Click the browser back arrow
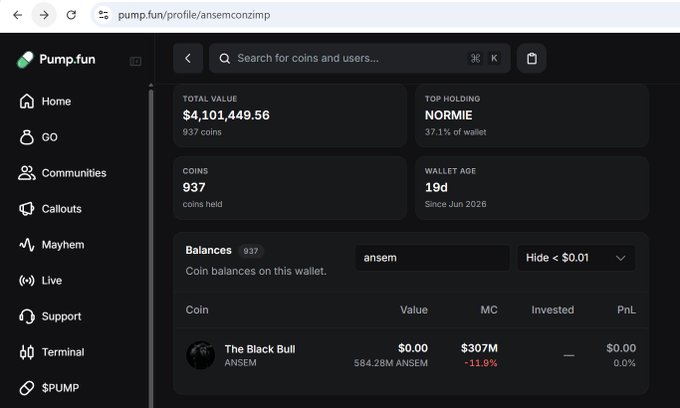680x408 pixels. (x=17, y=15)
